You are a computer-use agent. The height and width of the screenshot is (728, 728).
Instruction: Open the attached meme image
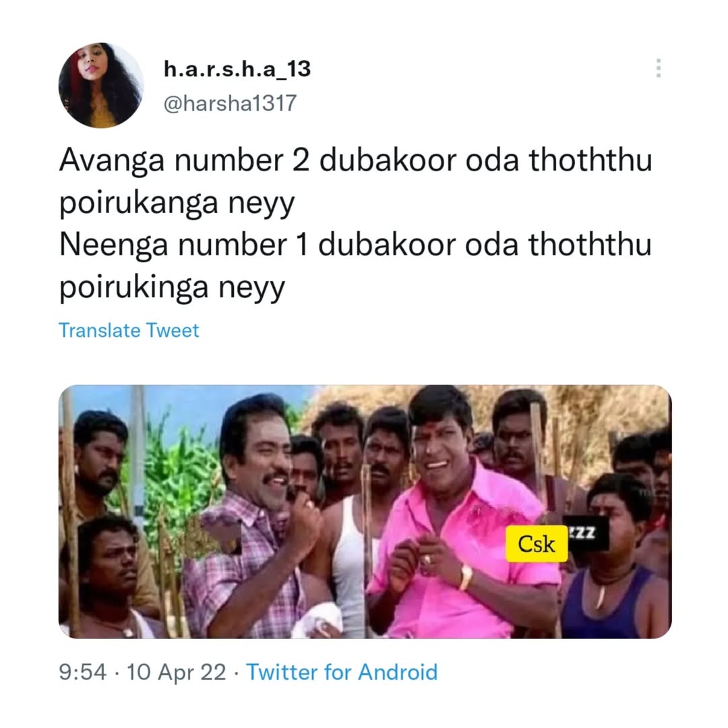coord(365,512)
